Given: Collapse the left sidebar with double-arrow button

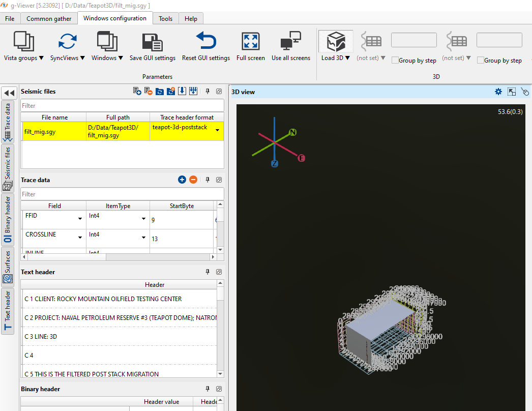Looking at the screenshot, I should pyautogui.click(x=9, y=93).
